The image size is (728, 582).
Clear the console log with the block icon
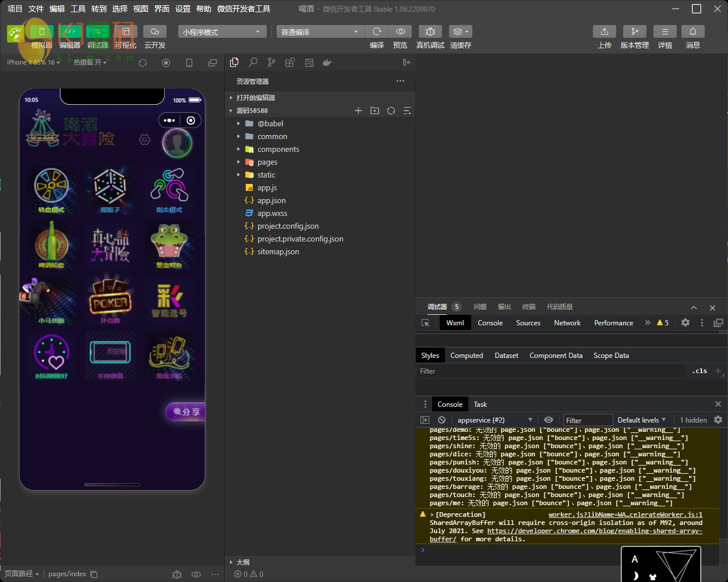(x=441, y=420)
